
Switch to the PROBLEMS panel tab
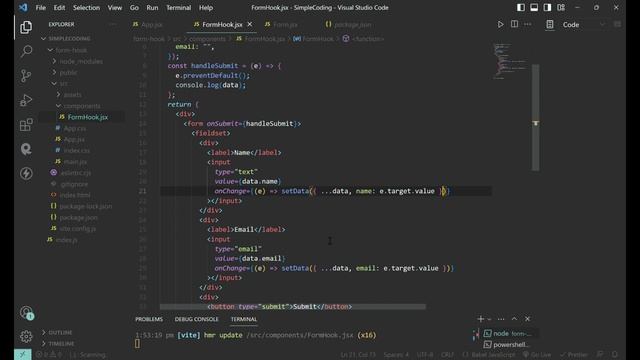coord(149,319)
